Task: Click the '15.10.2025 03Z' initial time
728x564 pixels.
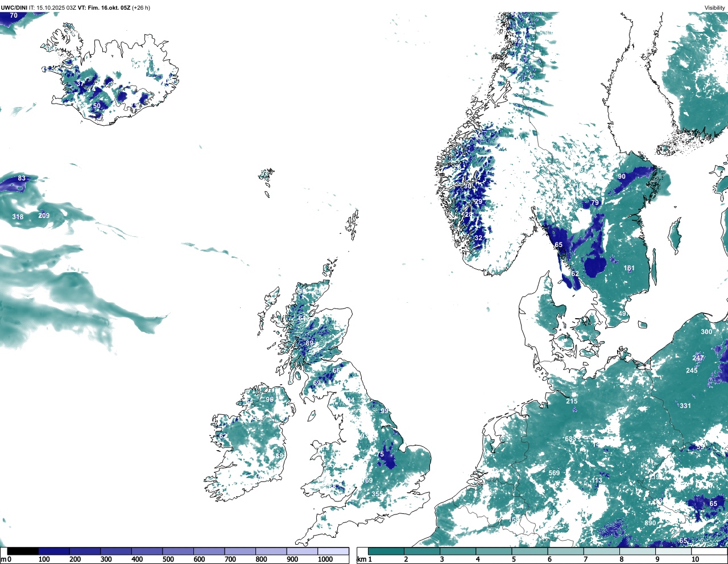Action: click(x=56, y=8)
